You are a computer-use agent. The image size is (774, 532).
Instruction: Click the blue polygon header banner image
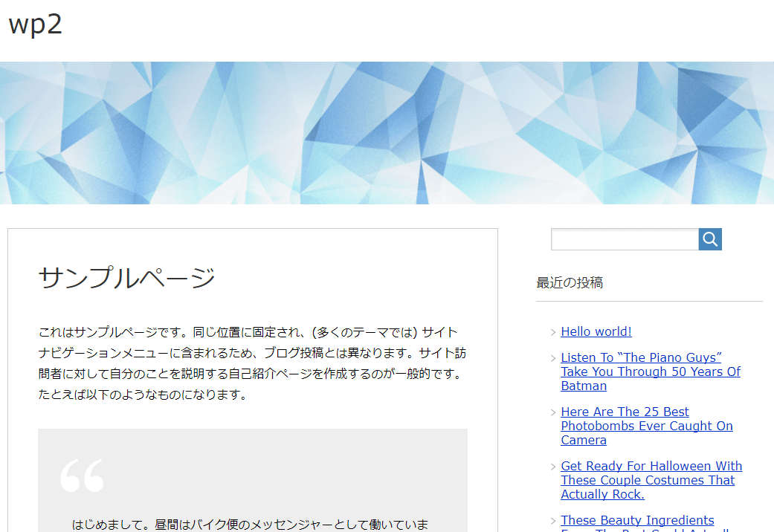[387, 132]
